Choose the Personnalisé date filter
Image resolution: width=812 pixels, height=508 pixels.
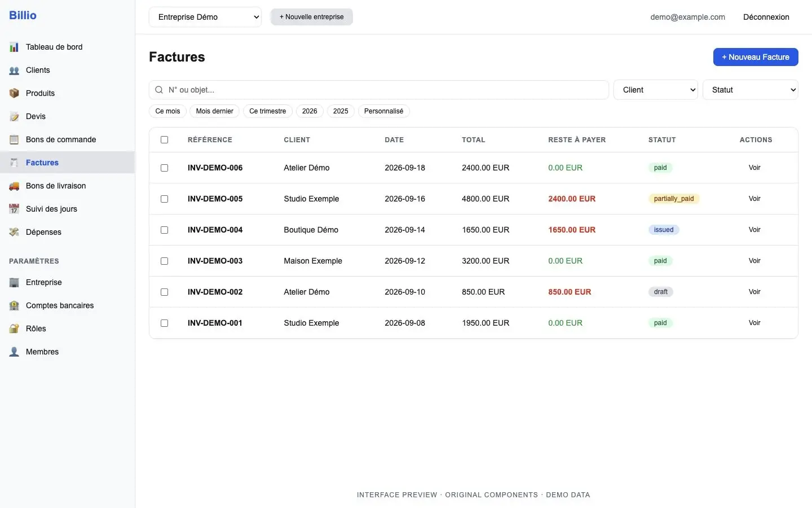pyautogui.click(x=383, y=111)
